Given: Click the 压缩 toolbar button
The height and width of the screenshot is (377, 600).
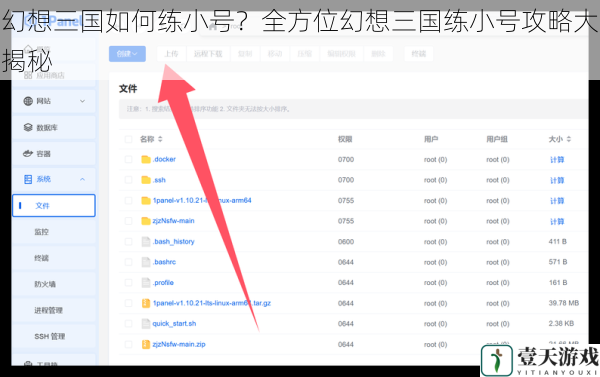Looking at the screenshot, I should pos(305,54).
